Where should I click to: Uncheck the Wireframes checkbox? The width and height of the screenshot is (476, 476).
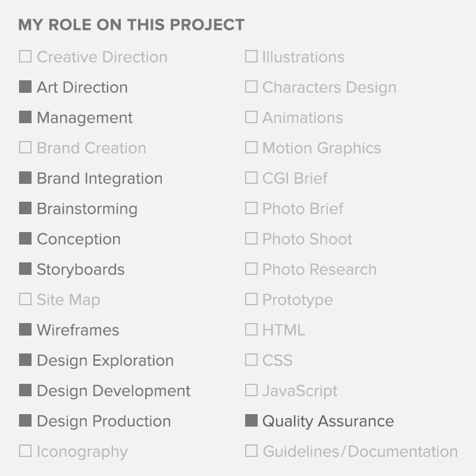pyautogui.click(x=25, y=330)
